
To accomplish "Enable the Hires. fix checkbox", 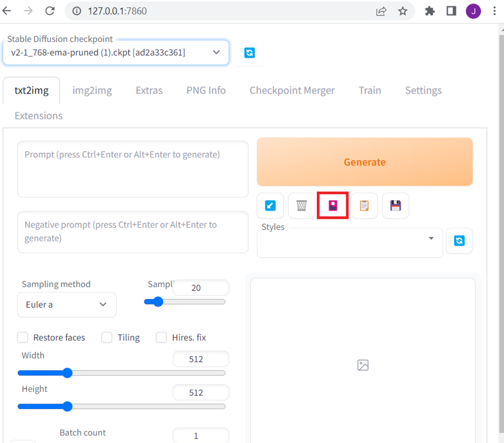I will tap(161, 337).
